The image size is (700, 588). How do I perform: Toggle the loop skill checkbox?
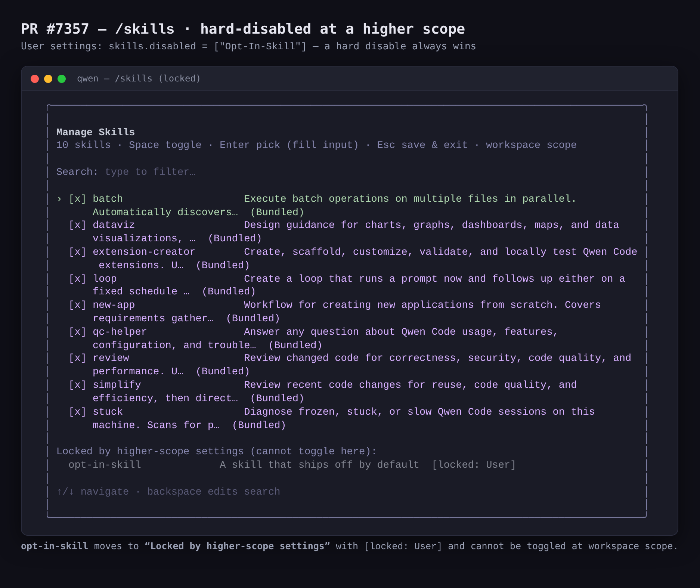point(78,279)
